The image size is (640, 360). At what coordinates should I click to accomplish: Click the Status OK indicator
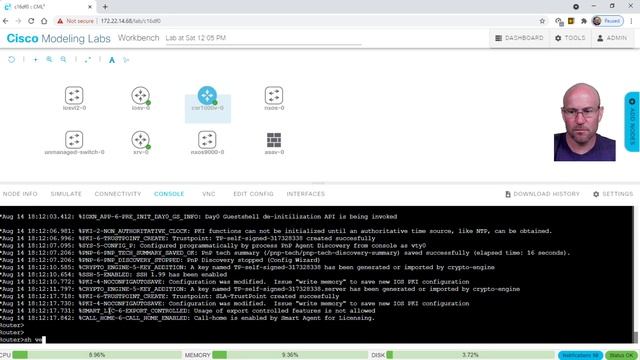(622, 355)
